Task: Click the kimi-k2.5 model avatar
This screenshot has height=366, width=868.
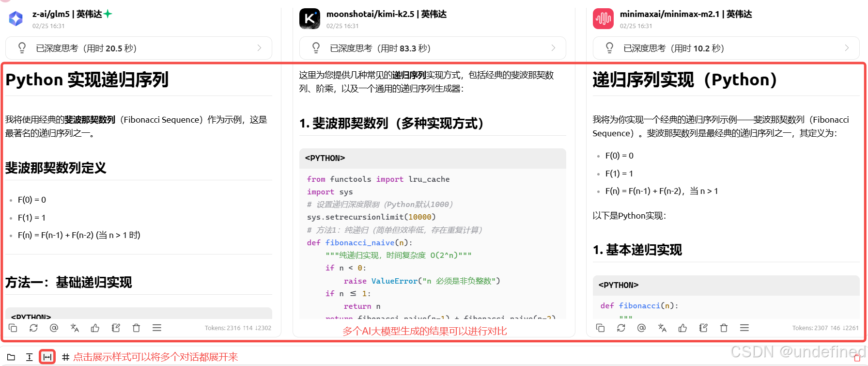Action: pos(310,19)
